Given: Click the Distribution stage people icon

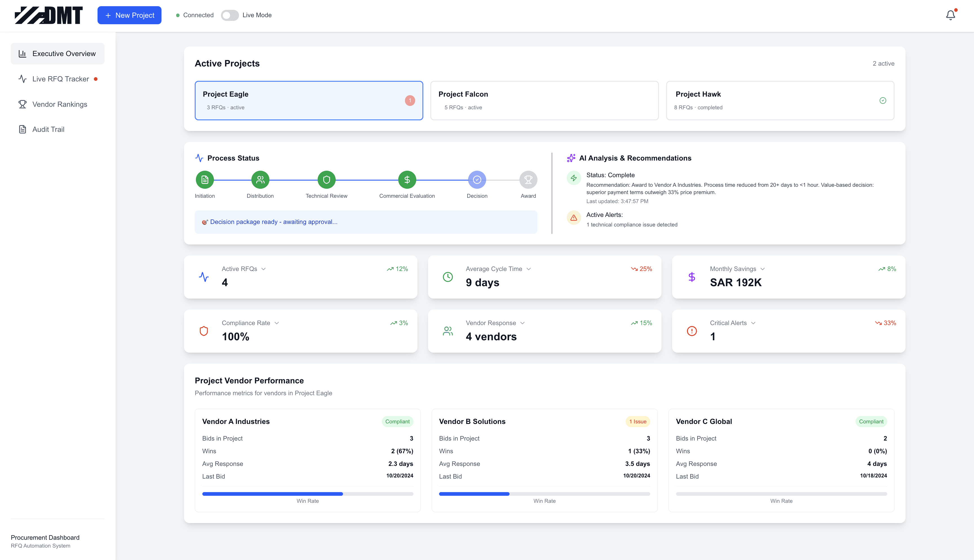Looking at the screenshot, I should tap(260, 180).
